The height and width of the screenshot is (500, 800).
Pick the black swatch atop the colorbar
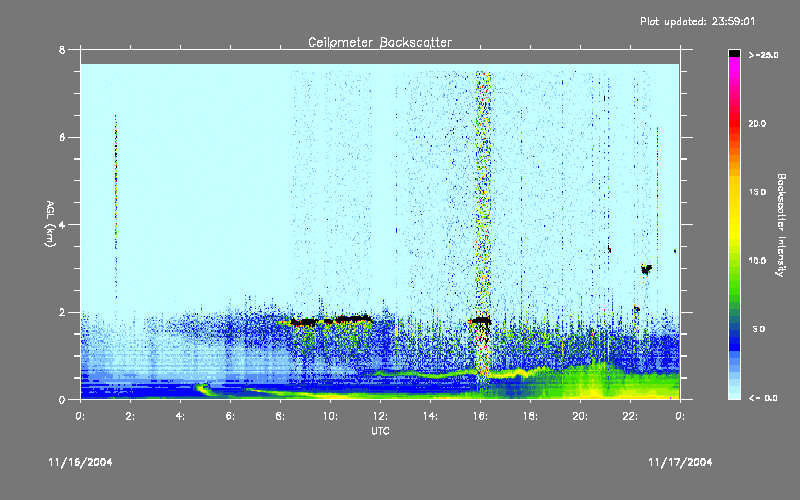(x=734, y=53)
